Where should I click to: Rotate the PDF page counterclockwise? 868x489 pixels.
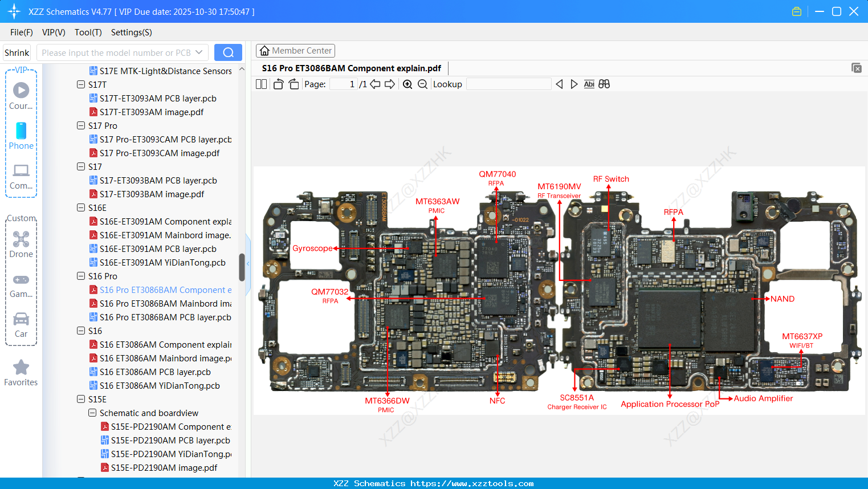[x=278, y=84]
